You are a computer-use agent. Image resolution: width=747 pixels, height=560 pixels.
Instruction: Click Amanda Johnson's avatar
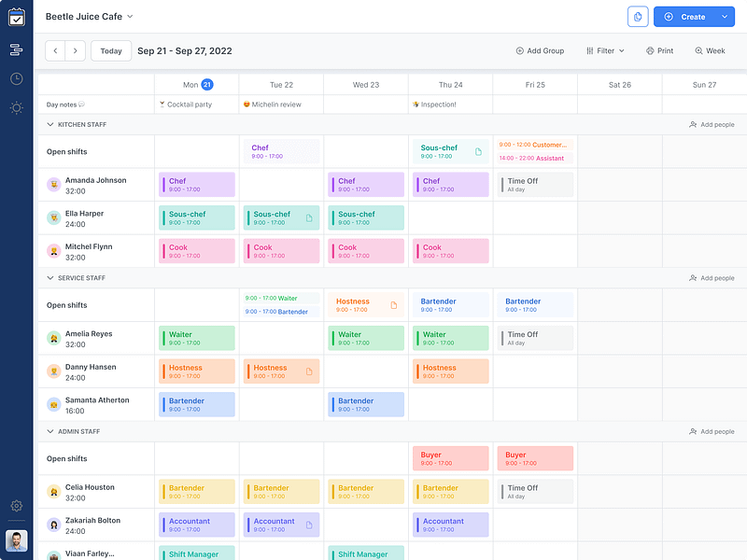point(54,185)
